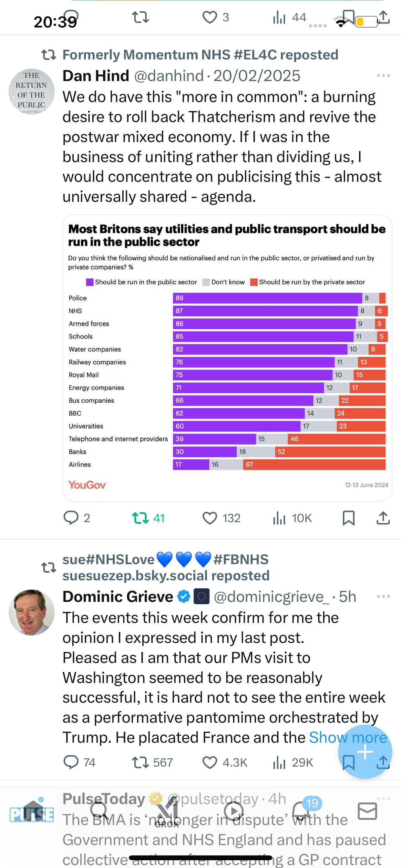
Task: Open Dan Hind's profile picture
Action: click(32, 92)
